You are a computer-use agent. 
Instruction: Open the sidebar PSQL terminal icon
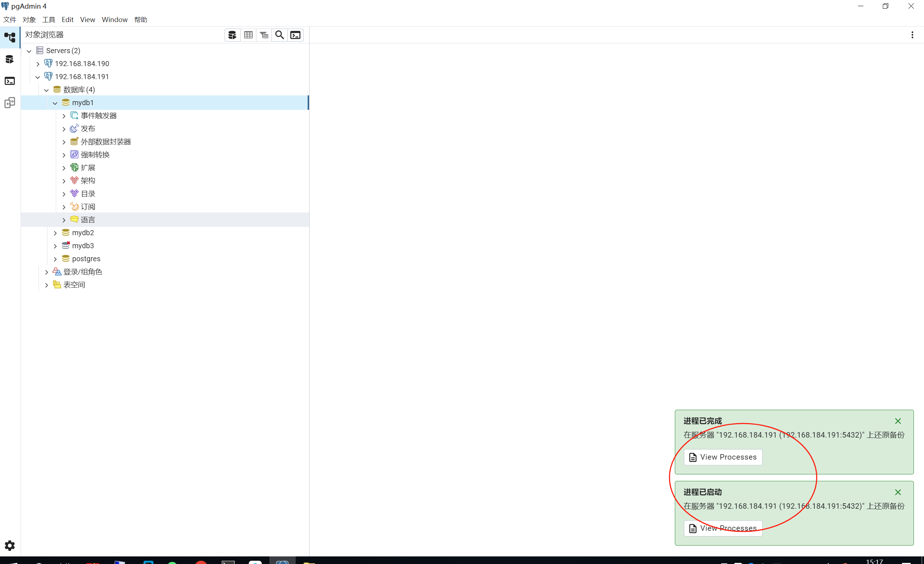click(10, 81)
